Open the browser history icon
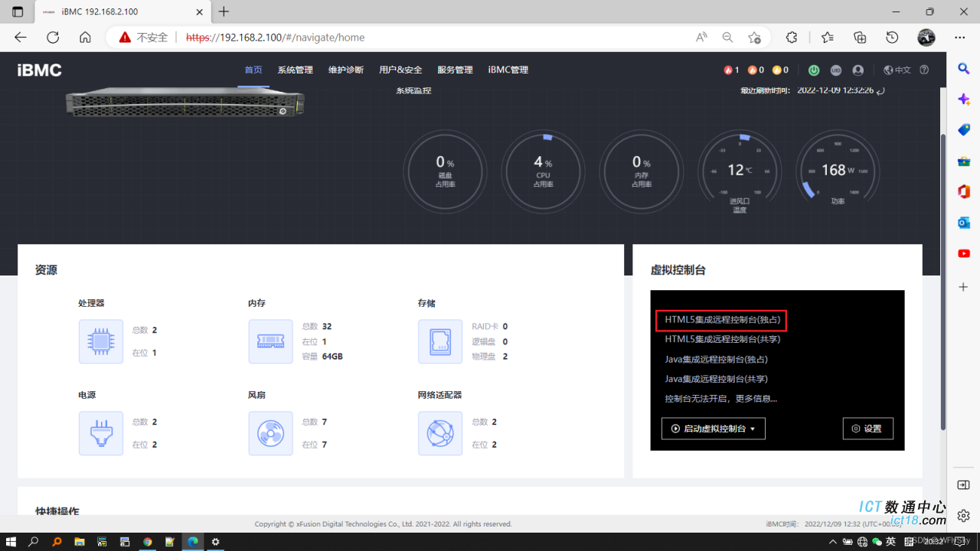The image size is (980, 551). [x=892, y=37]
